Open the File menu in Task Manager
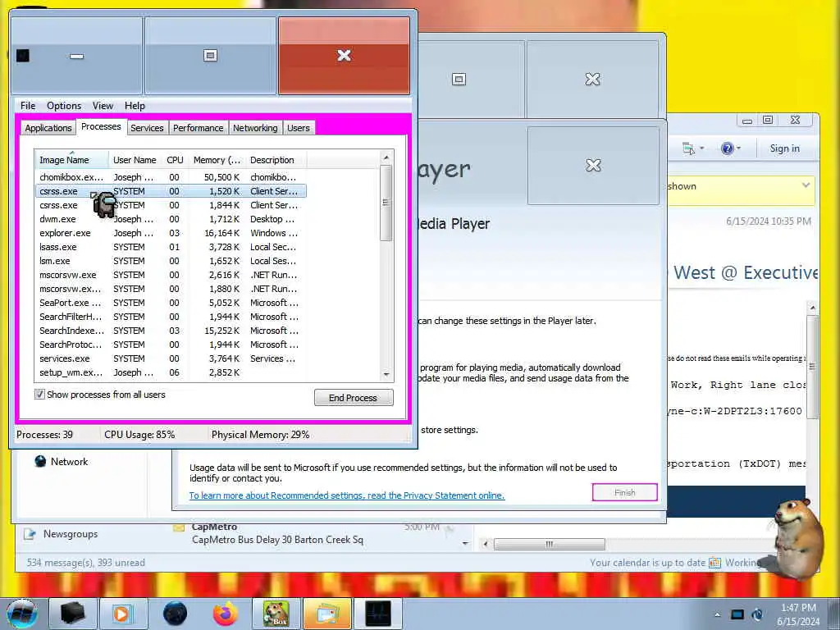The height and width of the screenshot is (630, 840). pos(28,106)
